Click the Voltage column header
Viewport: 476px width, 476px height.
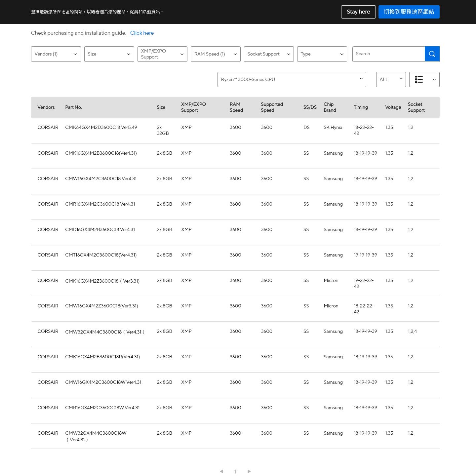(x=393, y=107)
